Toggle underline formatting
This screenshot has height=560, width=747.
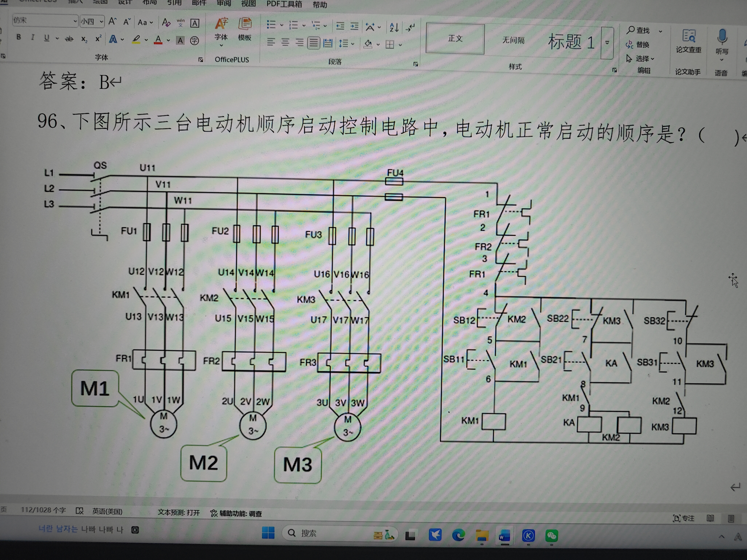[47, 38]
